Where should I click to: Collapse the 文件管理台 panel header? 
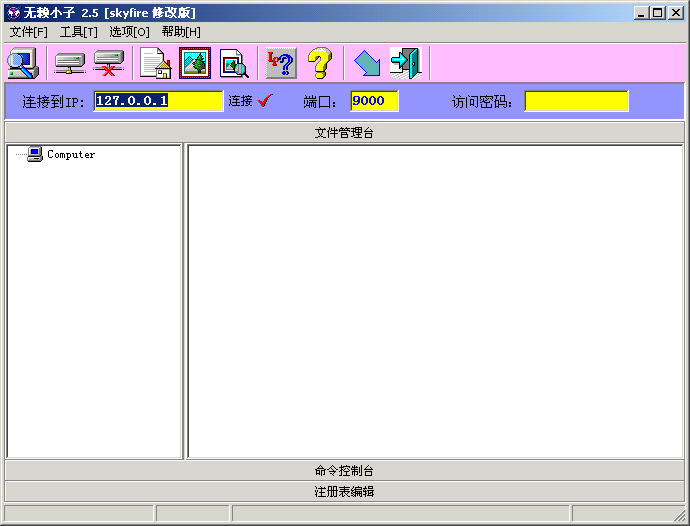pos(344,132)
